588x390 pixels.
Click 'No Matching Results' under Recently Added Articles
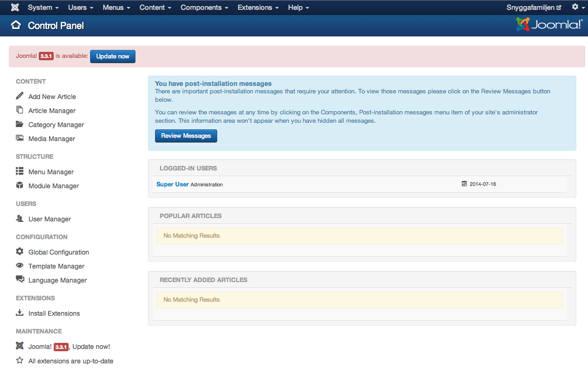click(x=191, y=300)
